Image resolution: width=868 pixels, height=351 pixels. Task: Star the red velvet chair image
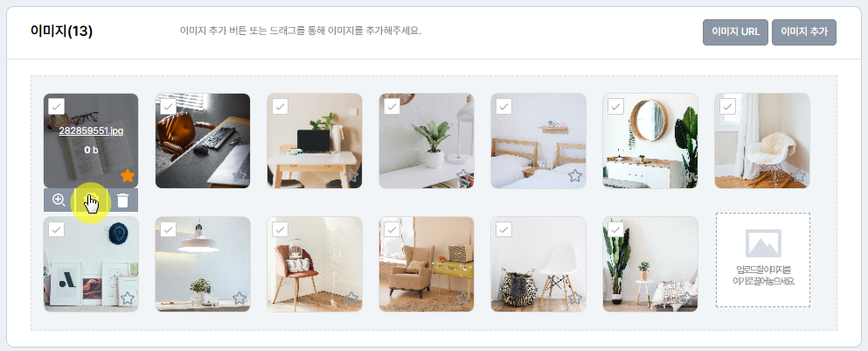click(x=351, y=298)
